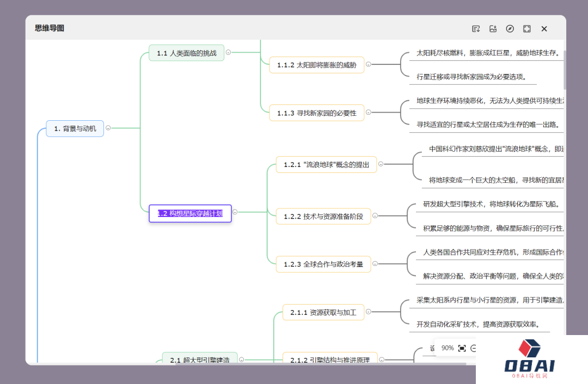Screen dimensions: 588x384
Task: Collapse the "1.2.1 流浪地球概念的提出" branch
Action: point(379,164)
